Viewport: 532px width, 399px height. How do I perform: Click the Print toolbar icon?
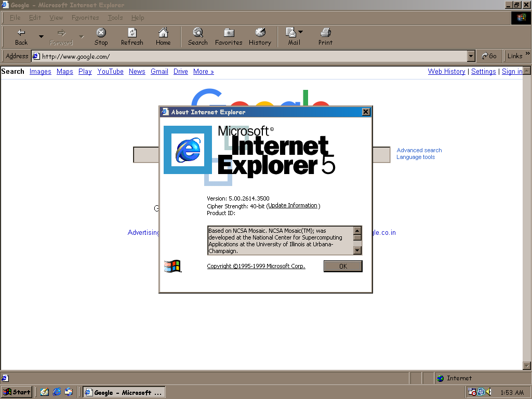(x=326, y=33)
